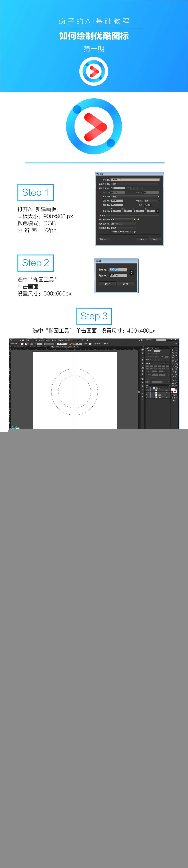The width and height of the screenshot is (188, 868).
Task: Click the 高度 field in Ellipse dialog
Action: tap(118, 275)
